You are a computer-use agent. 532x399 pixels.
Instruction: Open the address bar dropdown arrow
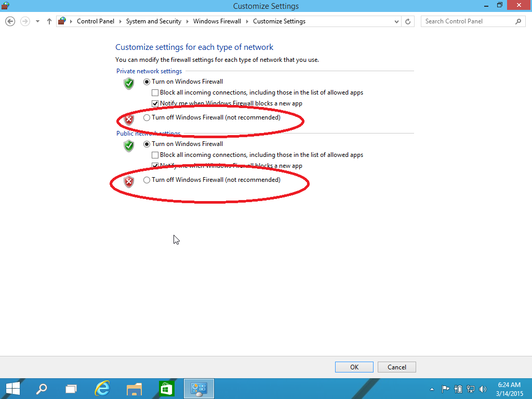tap(396, 21)
